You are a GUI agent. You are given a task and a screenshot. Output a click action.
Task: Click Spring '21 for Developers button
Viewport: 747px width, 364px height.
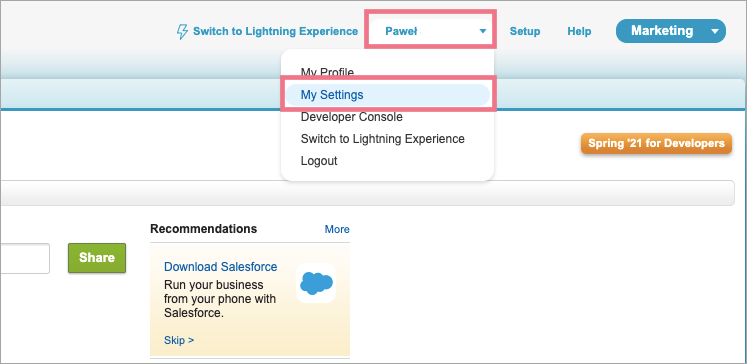(x=656, y=143)
